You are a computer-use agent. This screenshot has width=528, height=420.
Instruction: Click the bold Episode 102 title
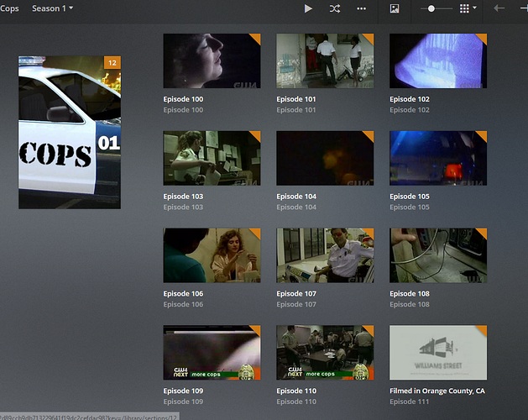(x=410, y=99)
